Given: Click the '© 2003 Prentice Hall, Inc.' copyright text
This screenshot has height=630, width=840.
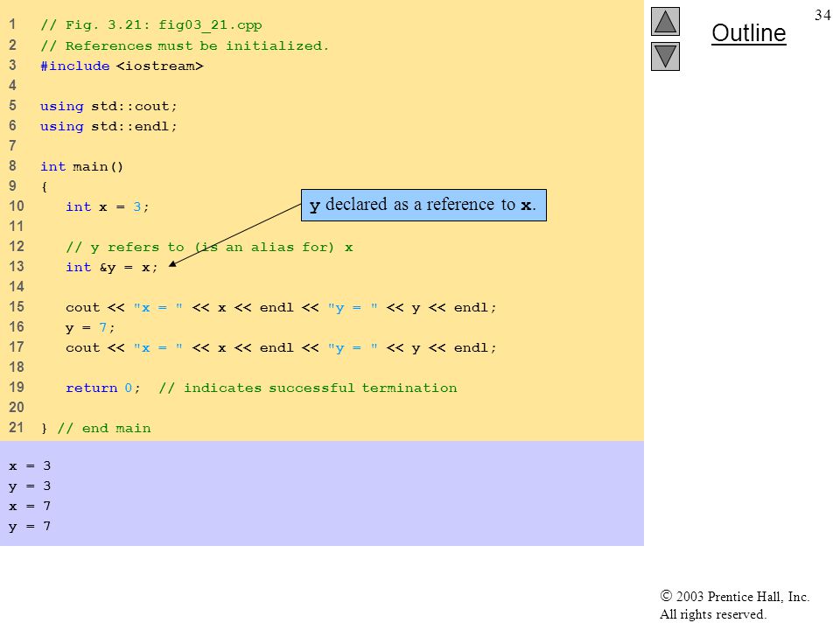Looking at the screenshot, I should (x=734, y=597).
